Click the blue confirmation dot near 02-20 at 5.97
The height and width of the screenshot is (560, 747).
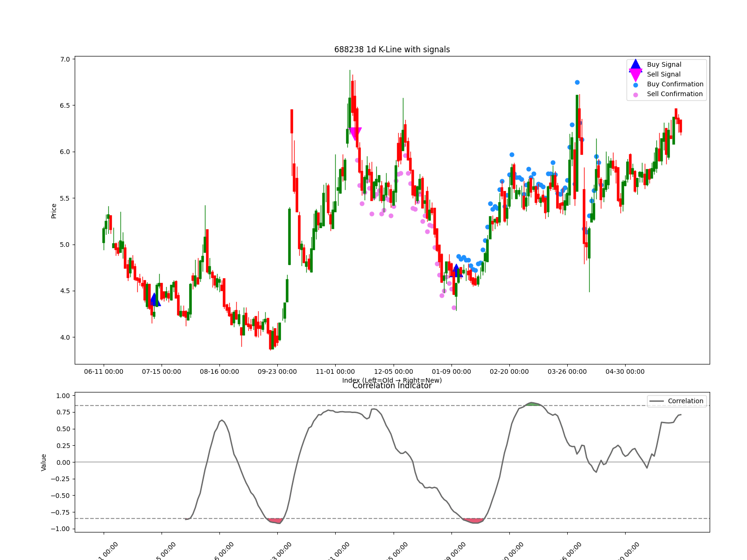pyautogui.click(x=512, y=154)
